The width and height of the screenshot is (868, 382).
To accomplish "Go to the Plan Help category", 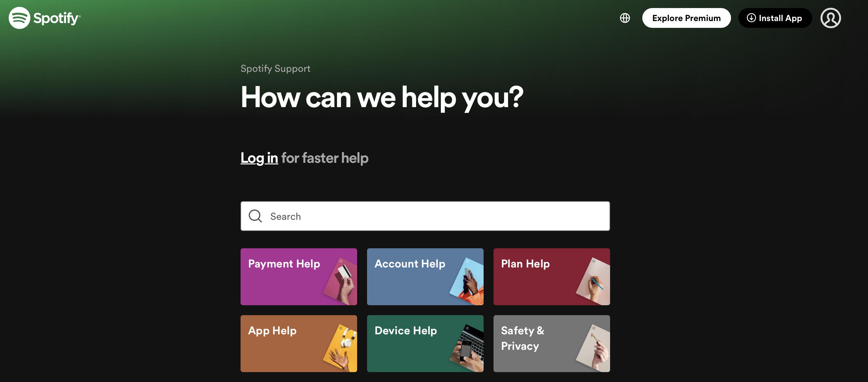I will pyautogui.click(x=551, y=277).
